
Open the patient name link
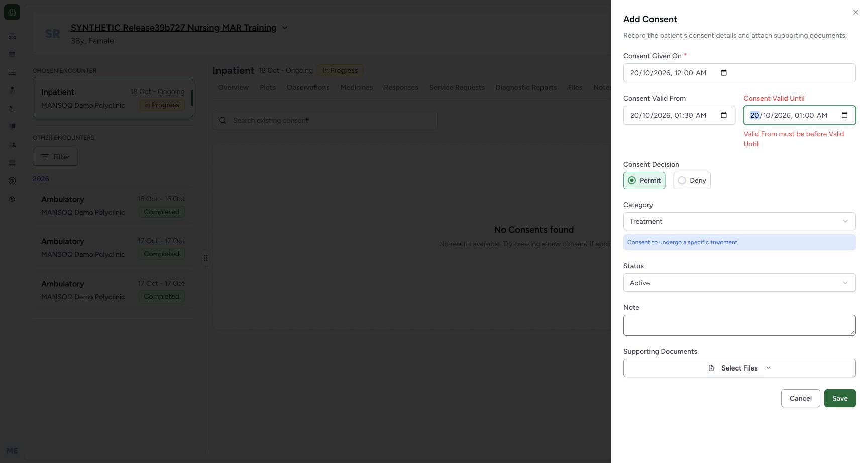(x=174, y=28)
